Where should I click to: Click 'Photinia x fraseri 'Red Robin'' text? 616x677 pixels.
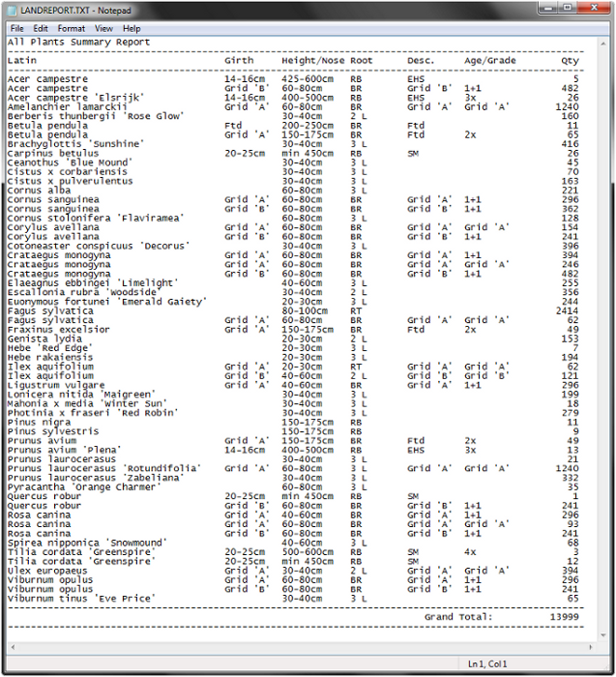point(93,413)
